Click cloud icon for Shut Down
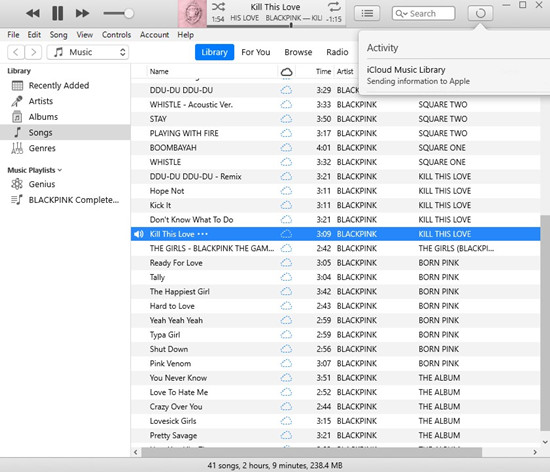The width and height of the screenshot is (550, 472). (286, 349)
